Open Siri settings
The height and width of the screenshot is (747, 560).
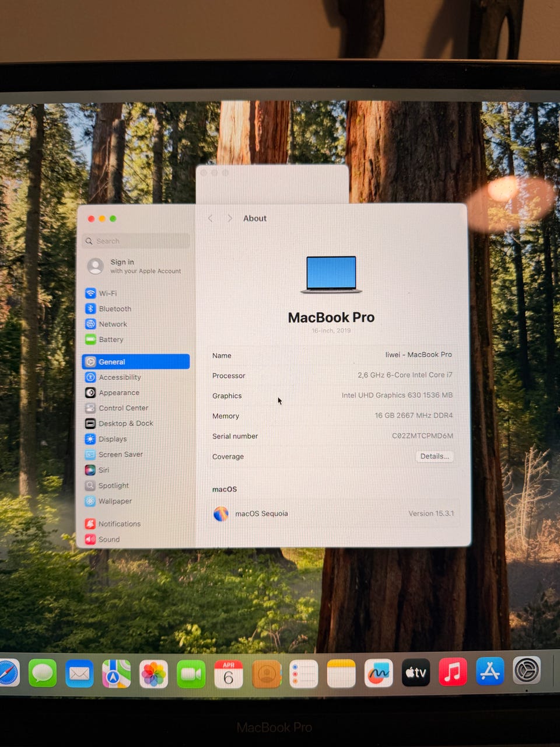[135, 470]
